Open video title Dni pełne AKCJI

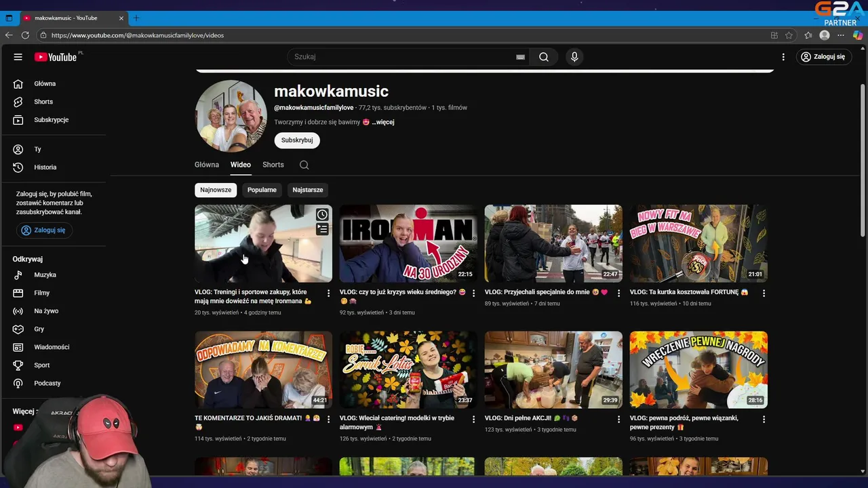click(x=532, y=418)
